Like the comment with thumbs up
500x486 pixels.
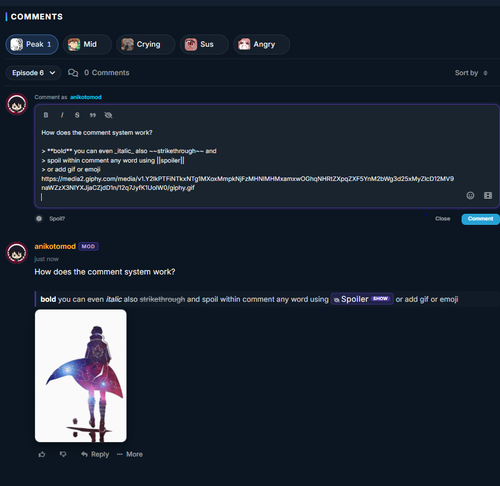point(42,454)
